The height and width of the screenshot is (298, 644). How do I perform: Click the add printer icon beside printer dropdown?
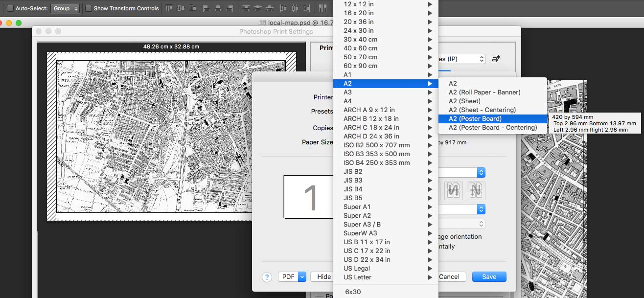pyautogui.click(x=496, y=59)
